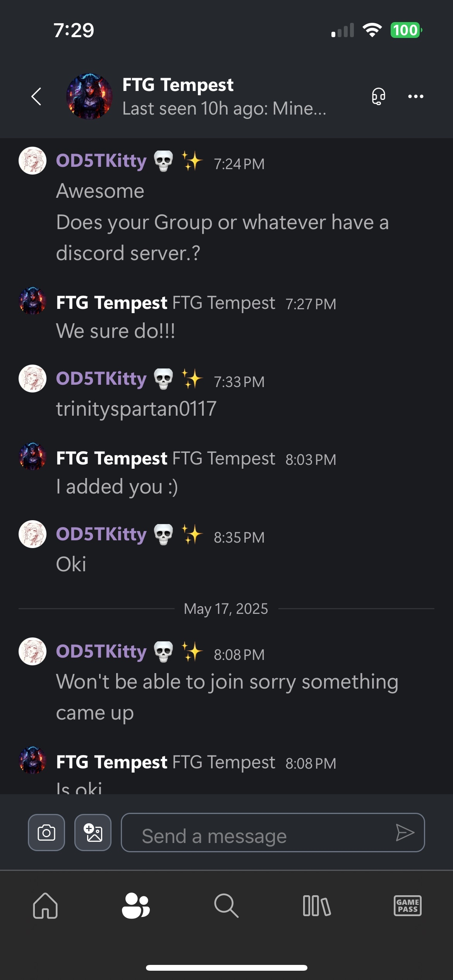The image size is (453, 980).
Task: Open the Game Pass tab
Action: pyautogui.click(x=407, y=906)
